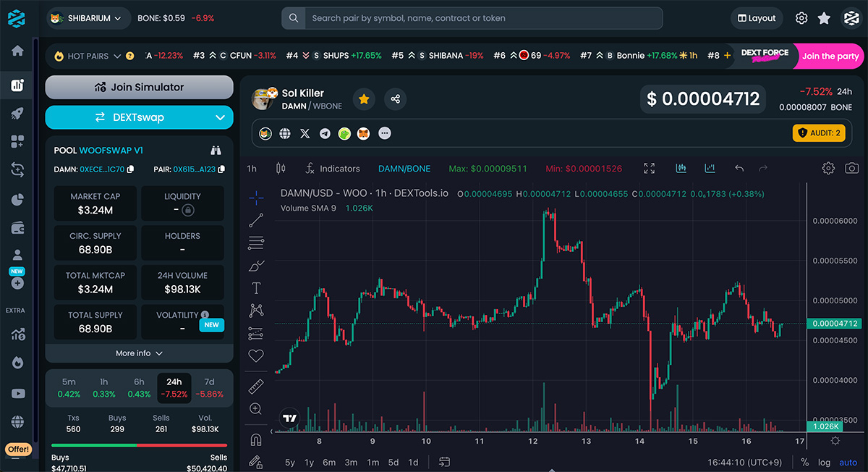Viewport: 868px width, 472px height.
Task: Open the Home icon in left sidebar
Action: (x=17, y=51)
